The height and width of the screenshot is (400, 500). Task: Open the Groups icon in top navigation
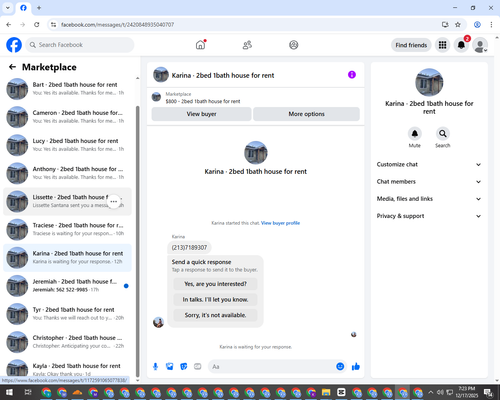click(x=294, y=45)
